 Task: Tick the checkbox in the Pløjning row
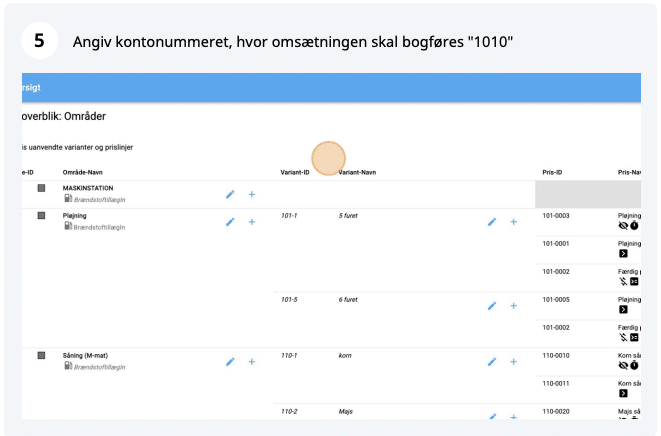click(41, 215)
